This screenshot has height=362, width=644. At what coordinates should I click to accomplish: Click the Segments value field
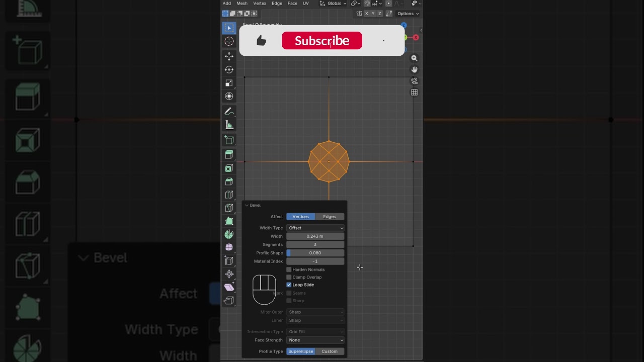click(315, 244)
